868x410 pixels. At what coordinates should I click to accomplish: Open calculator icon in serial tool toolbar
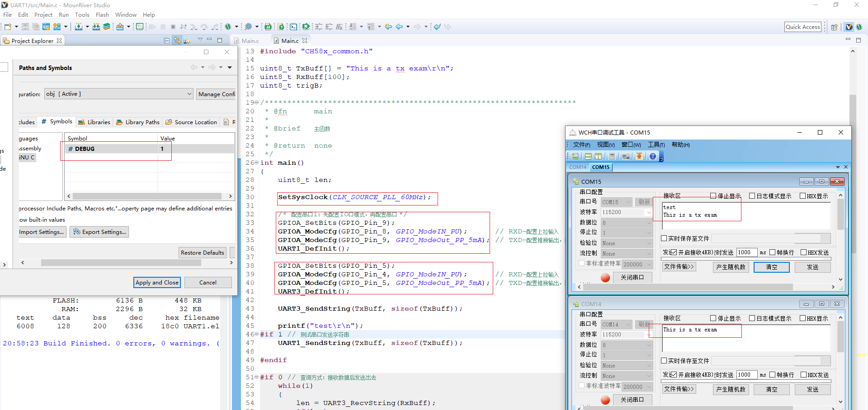point(612,156)
